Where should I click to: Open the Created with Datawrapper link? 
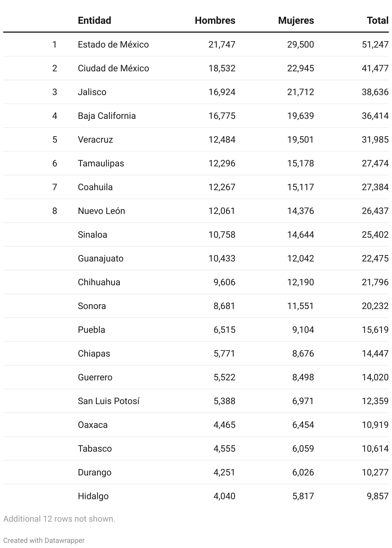(x=44, y=540)
